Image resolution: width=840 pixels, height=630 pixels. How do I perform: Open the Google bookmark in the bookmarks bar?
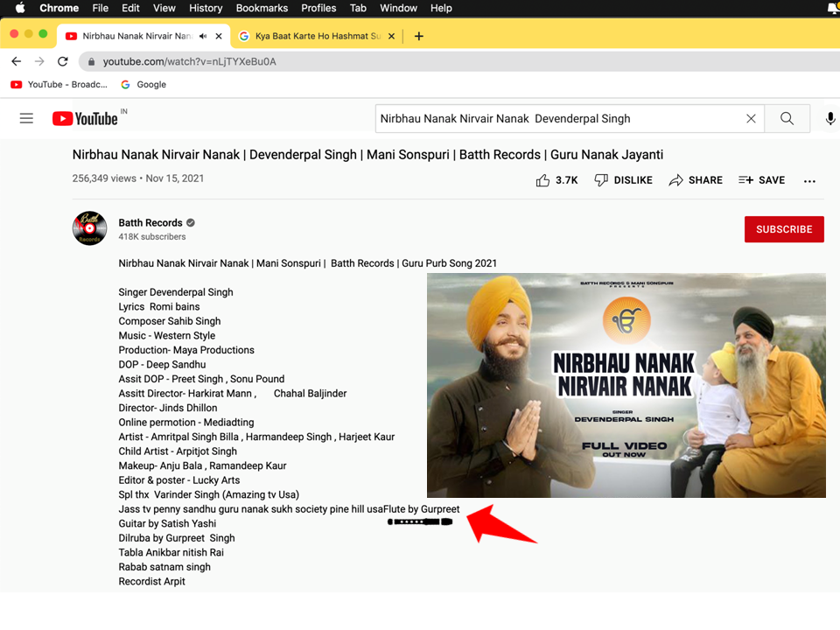[143, 85]
